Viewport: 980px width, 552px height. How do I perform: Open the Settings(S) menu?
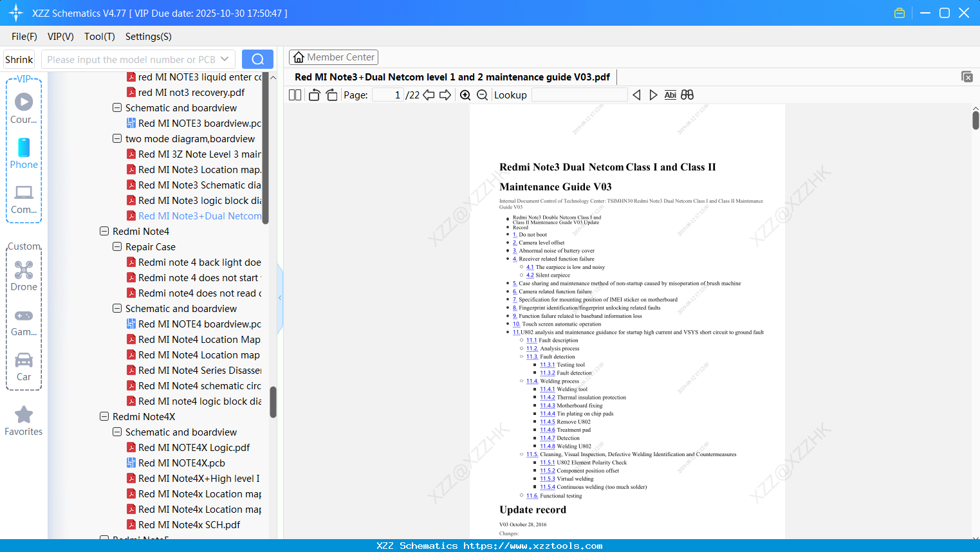(x=149, y=37)
